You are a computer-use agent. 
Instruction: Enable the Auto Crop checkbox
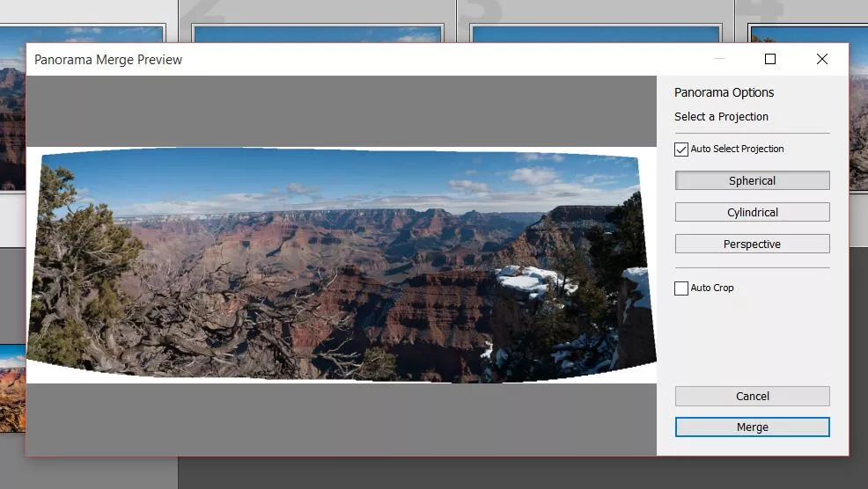pyautogui.click(x=680, y=288)
